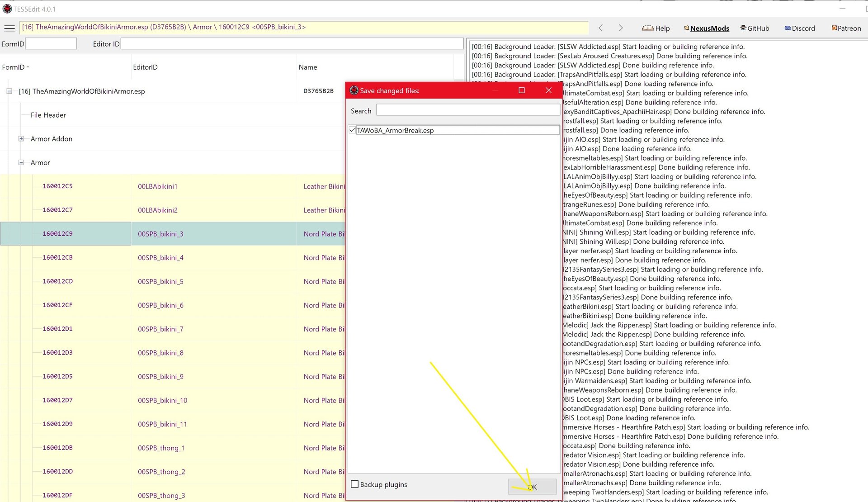Navigate forward with the right arrow

[621, 28]
